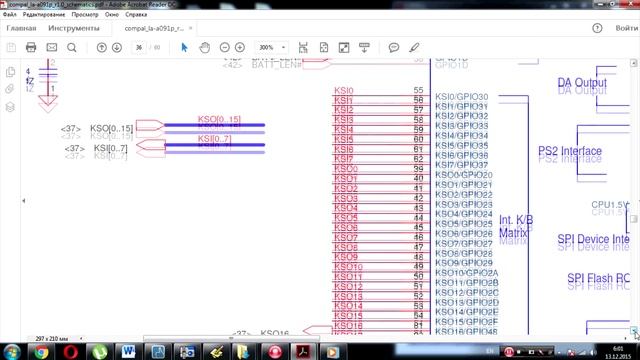Image resolution: width=640 pixels, height=360 pixels.
Task: Click the KSO10/GPIO2A pin label
Action: point(467,273)
